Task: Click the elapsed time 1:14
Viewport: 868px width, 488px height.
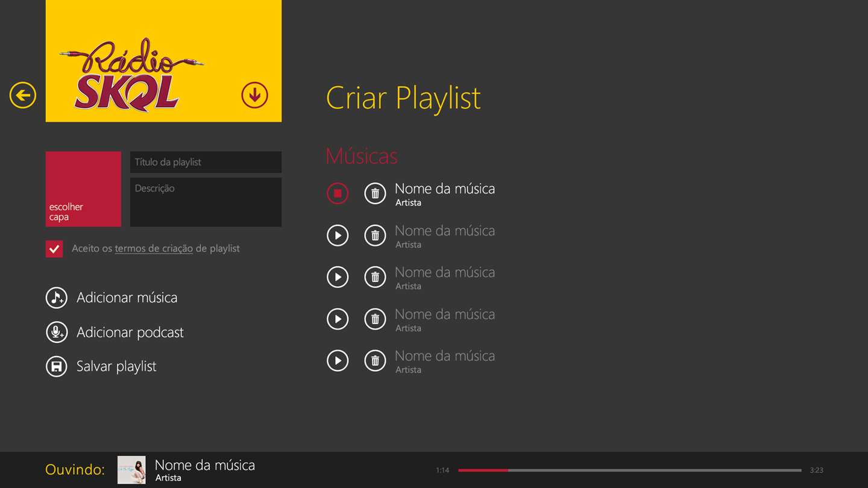Action: coord(442,470)
